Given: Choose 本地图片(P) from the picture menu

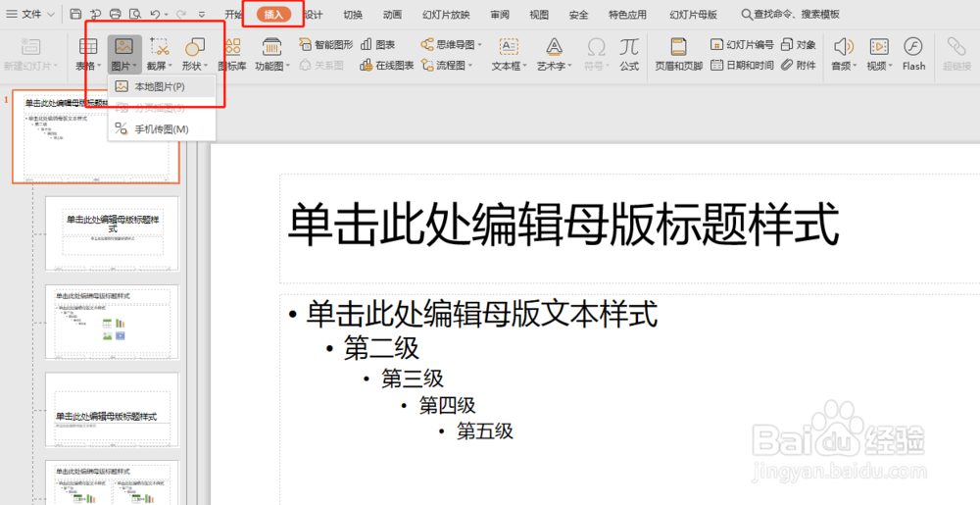Looking at the screenshot, I should click(162, 87).
